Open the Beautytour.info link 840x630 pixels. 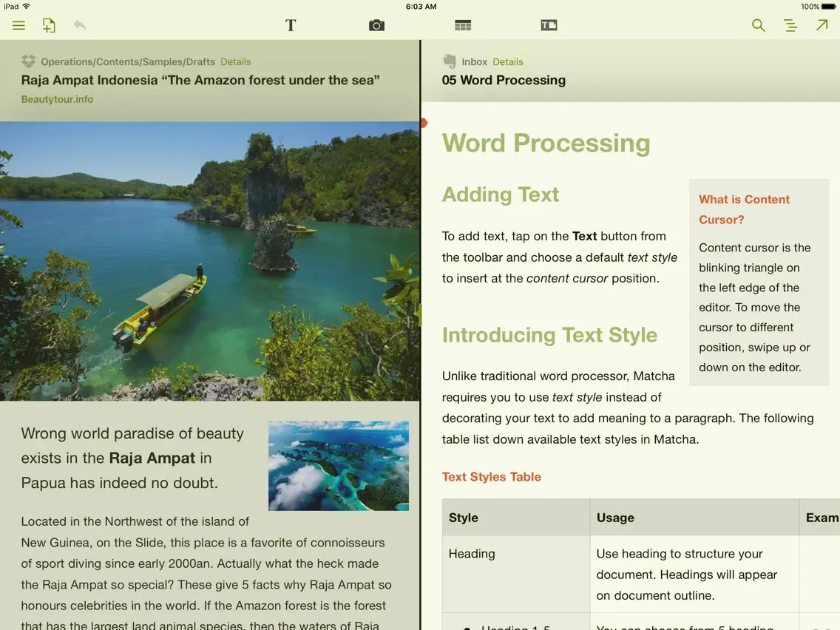click(x=58, y=99)
